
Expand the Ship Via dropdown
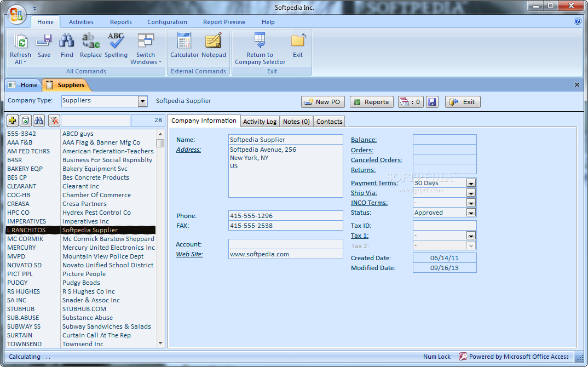471,193
